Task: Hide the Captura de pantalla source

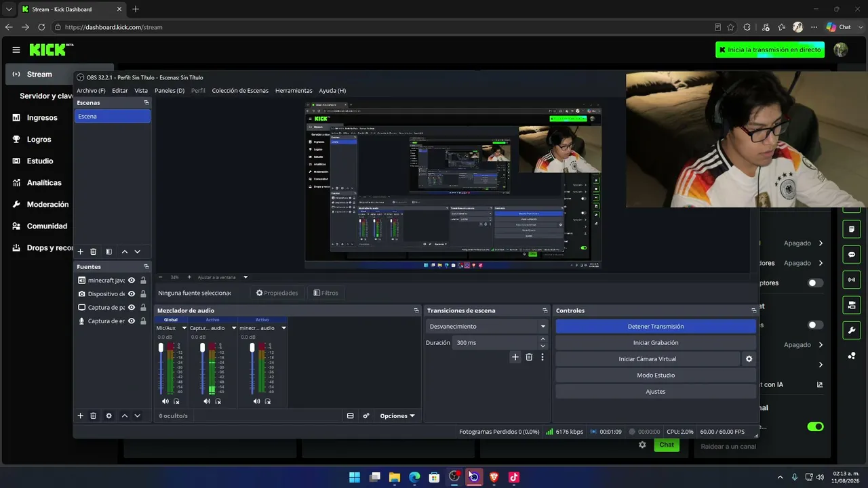Action: (x=132, y=307)
